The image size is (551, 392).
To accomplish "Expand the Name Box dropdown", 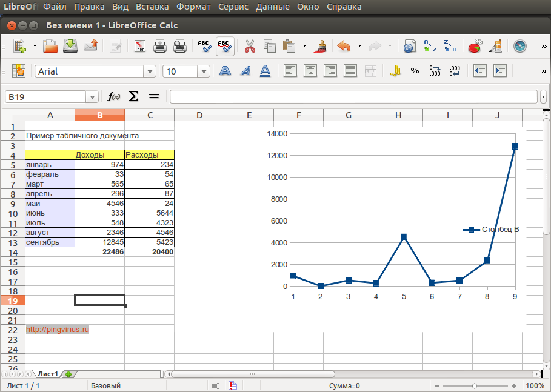I will (92, 97).
